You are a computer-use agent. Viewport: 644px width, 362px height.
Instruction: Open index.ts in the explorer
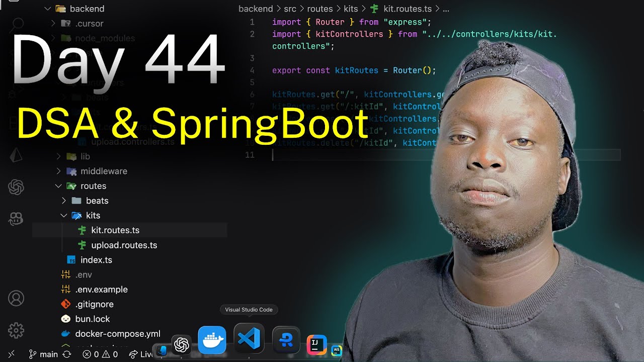point(96,260)
